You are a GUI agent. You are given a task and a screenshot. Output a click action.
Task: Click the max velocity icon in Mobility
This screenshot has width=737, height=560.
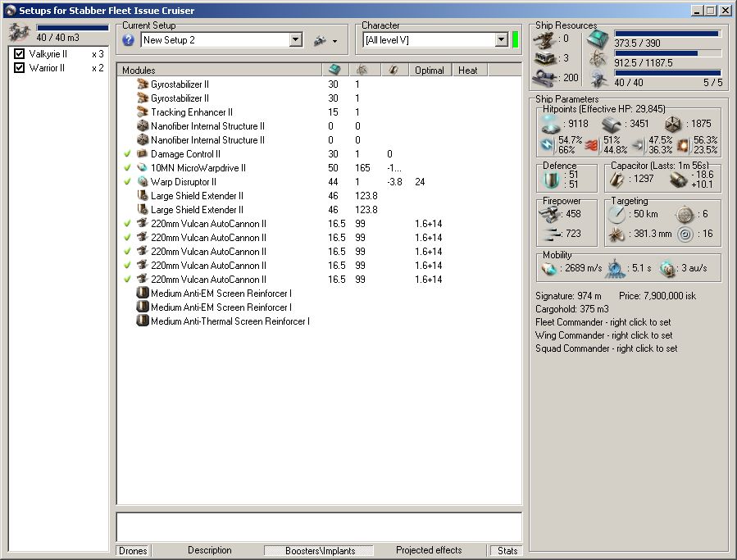point(549,268)
